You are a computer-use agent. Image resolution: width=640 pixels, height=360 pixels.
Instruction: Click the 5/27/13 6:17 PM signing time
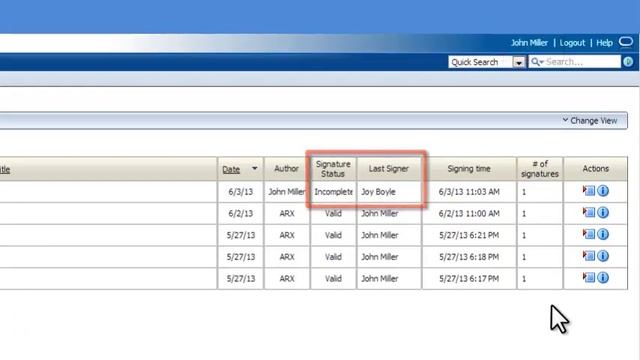(469, 278)
